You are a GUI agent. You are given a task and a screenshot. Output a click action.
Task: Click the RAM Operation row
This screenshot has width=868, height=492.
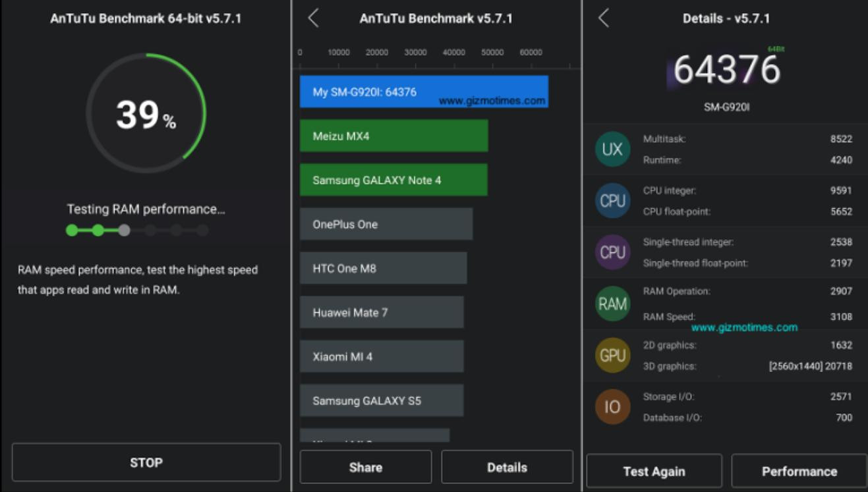[x=747, y=291]
